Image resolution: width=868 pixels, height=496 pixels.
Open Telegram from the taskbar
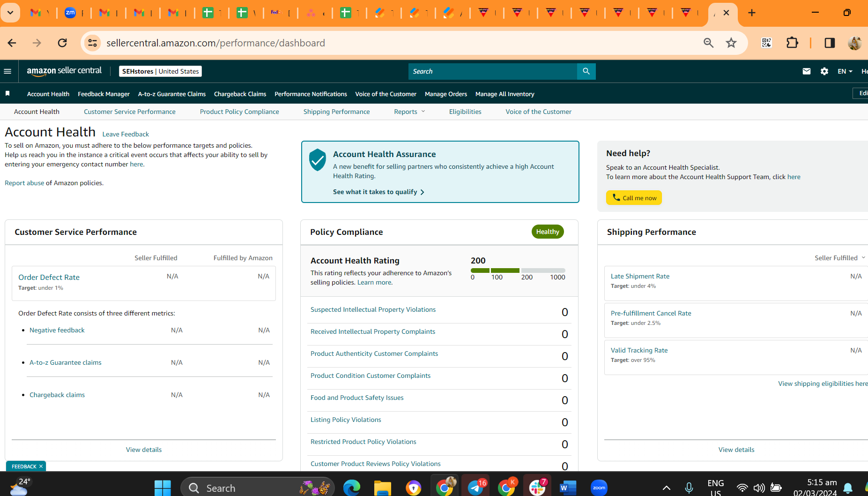point(476,488)
